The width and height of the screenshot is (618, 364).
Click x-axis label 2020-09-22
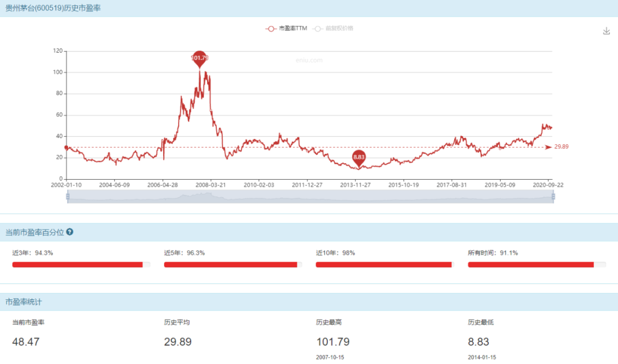[x=548, y=185]
